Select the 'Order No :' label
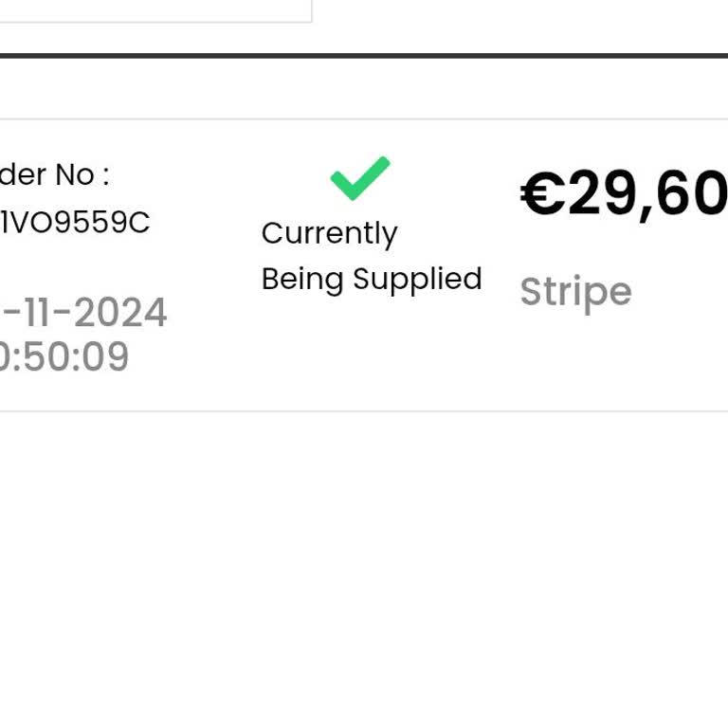 [54, 174]
